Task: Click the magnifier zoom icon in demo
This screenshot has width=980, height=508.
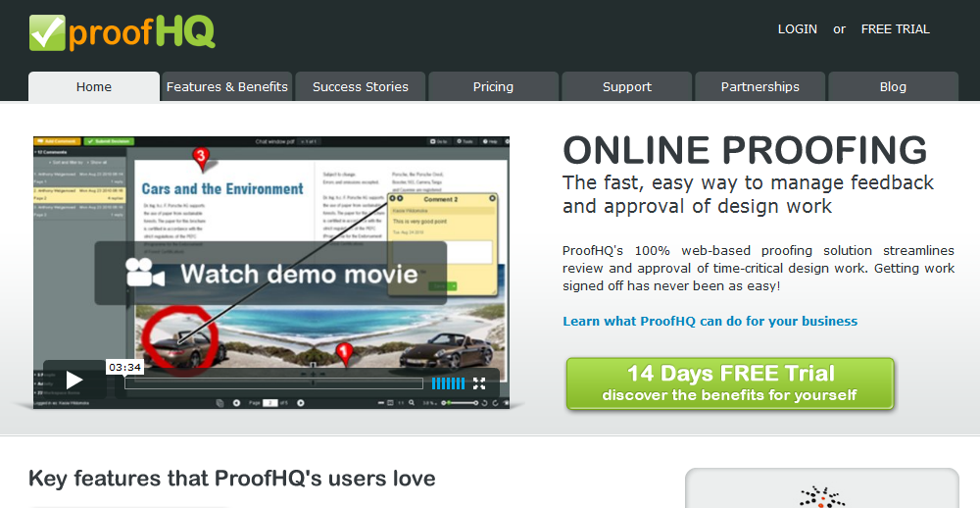Action: pos(412,403)
